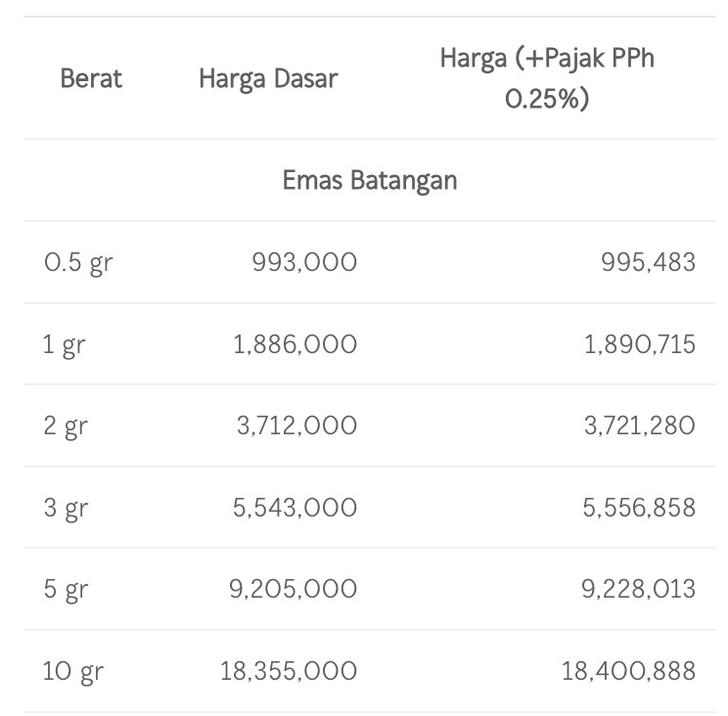Click the 5 gr weight cell
Image resolution: width=728 pixels, height=716 pixels.
coord(65,590)
